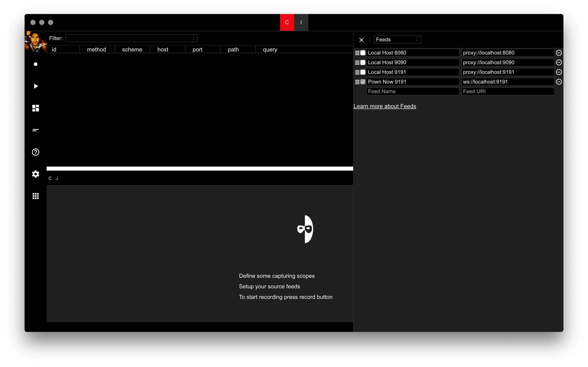The image size is (588, 367).
Task: Click 'Define some capturing scopes' text
Action: 277,276
